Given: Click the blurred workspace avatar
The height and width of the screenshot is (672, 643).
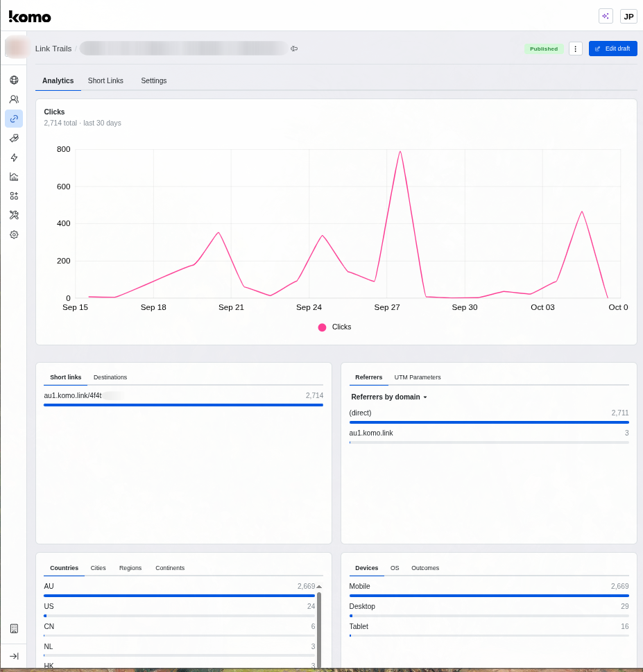Looking at the screenshot, I should (16, 47).
